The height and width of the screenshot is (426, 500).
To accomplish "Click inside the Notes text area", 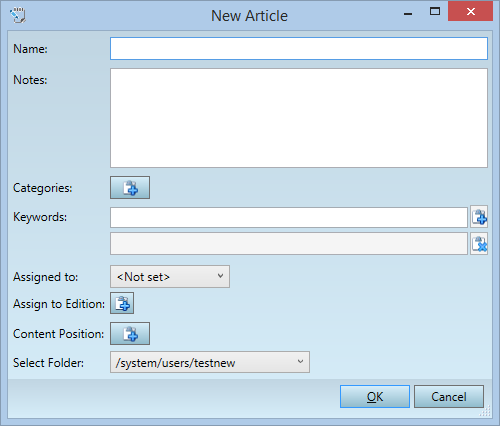I will tap(299, 118).
